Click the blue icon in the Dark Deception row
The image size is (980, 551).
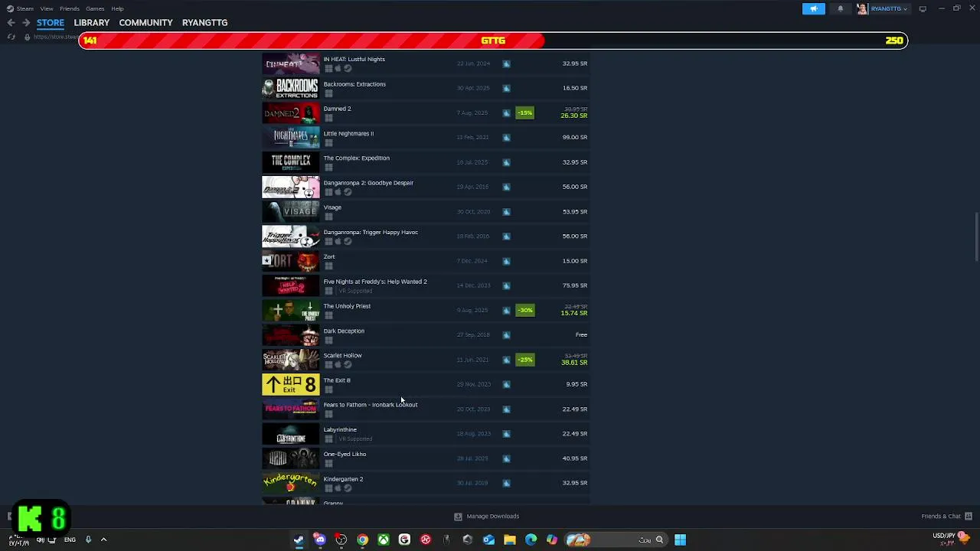pos(506,334)
